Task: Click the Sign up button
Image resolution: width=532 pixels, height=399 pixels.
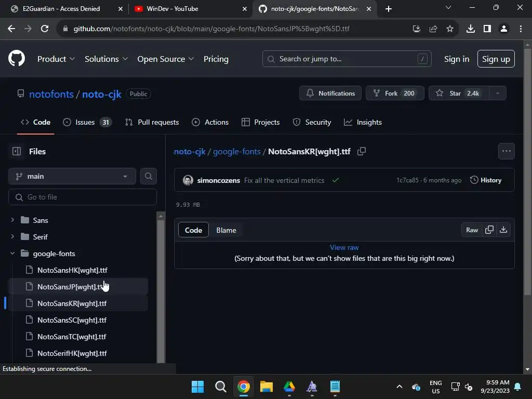Action: (x=496, y=59)
